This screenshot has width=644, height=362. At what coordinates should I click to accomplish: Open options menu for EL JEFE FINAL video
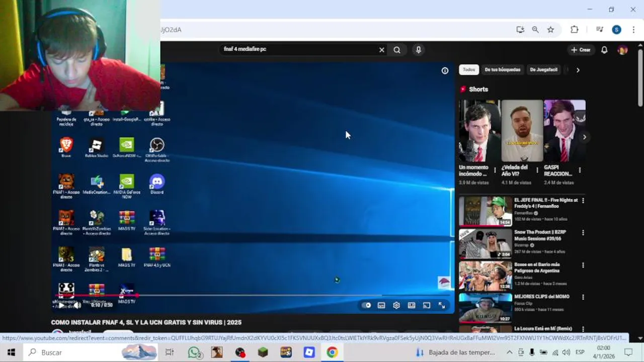[x=583, y=201]
